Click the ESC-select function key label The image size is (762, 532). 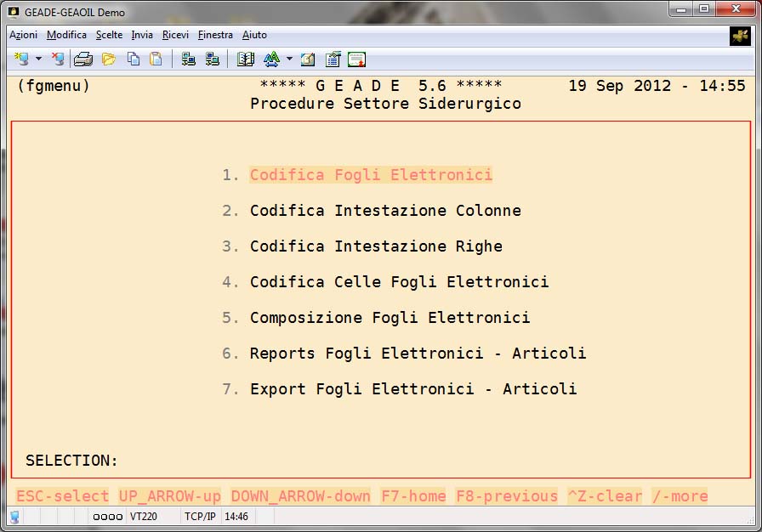63,496
